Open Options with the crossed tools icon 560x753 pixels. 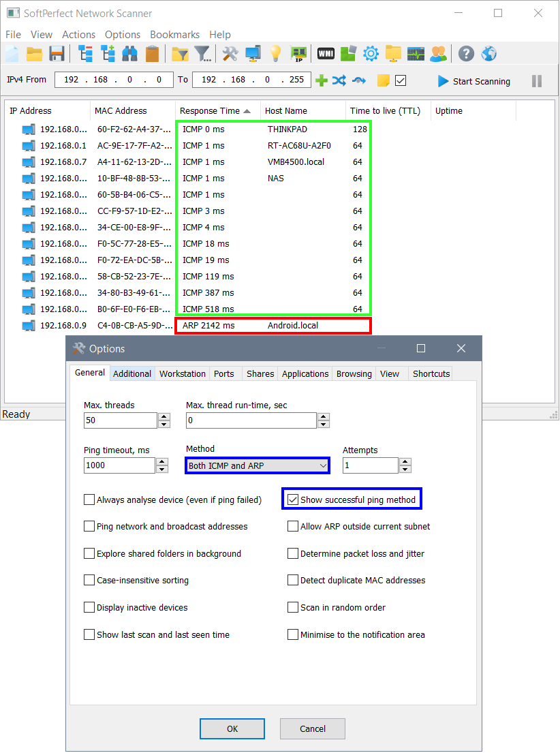[230, 54]
